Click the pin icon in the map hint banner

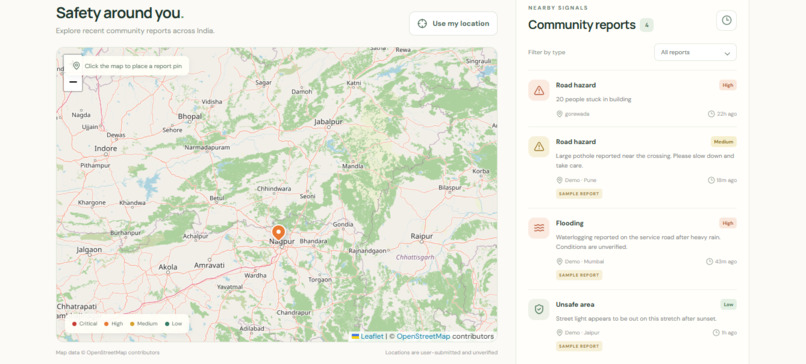[76, 66]
